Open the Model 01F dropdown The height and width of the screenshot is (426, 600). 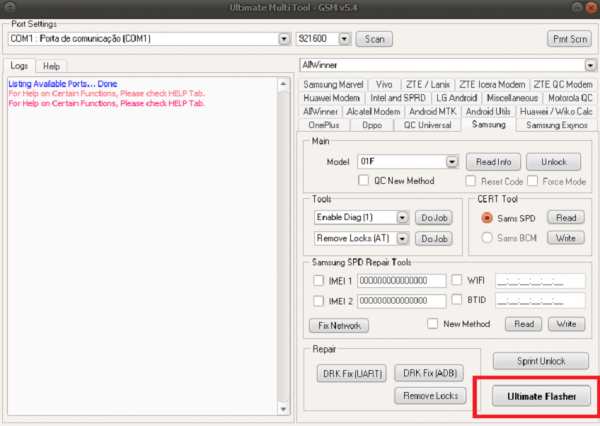pyautogui.click(x=452, y=162)
